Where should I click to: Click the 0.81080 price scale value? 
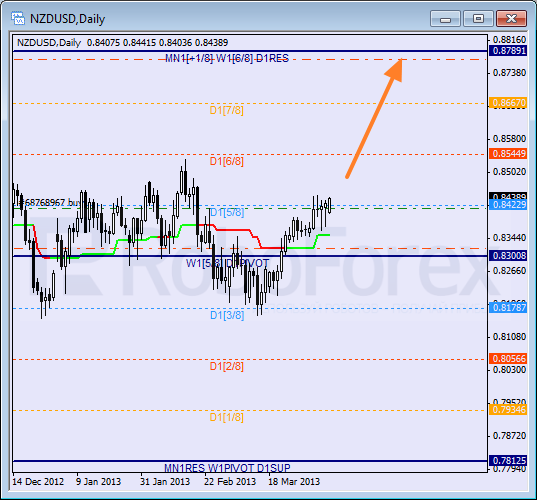click(x=509, y=337)
